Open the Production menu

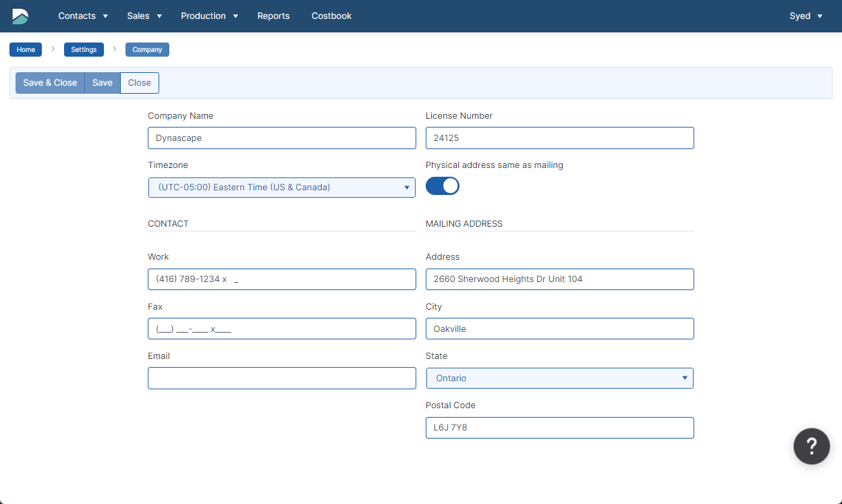(209, 16)
